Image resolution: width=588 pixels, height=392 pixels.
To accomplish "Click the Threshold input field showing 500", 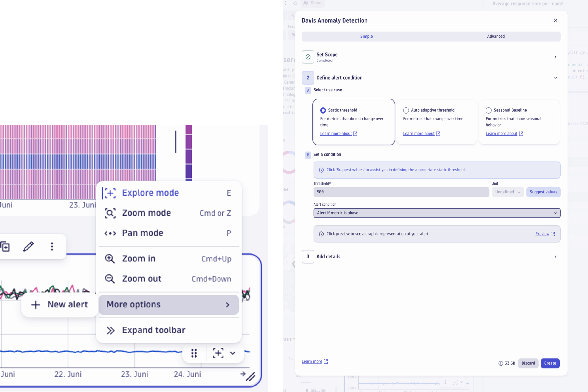I will [401, 192].
